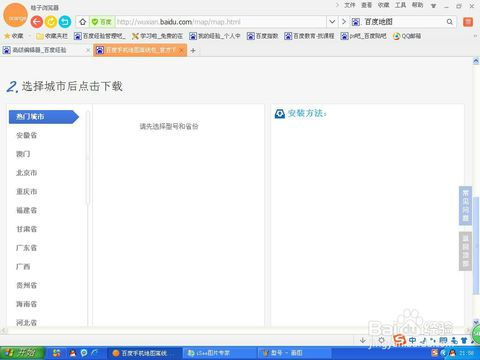Open the 收藏夹栏 folder
The height and width of the screenshot is (360, 480).
point(52,36)
